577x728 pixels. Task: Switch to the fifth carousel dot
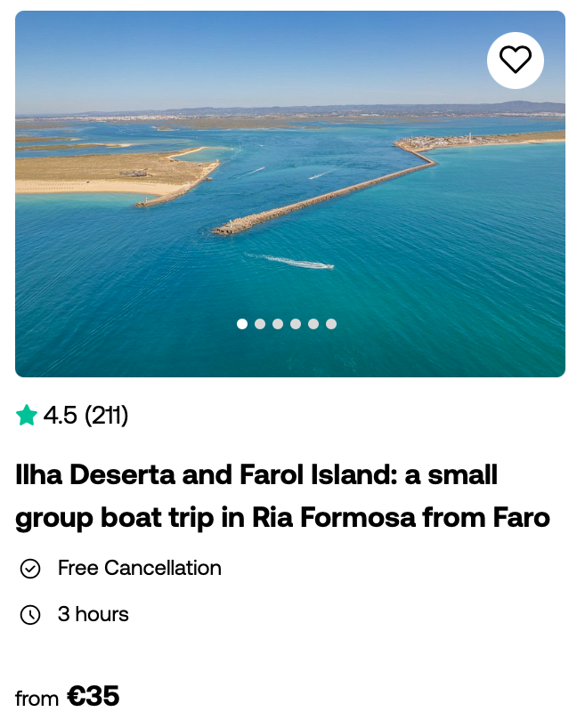tap(313, 324)
